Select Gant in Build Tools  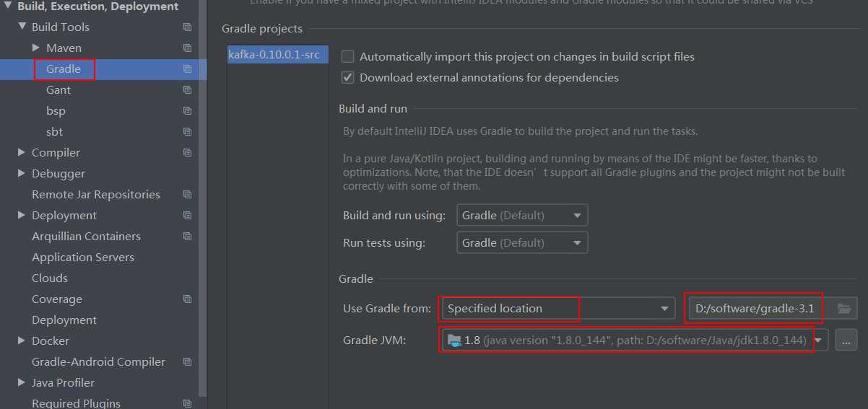[58, 90]
